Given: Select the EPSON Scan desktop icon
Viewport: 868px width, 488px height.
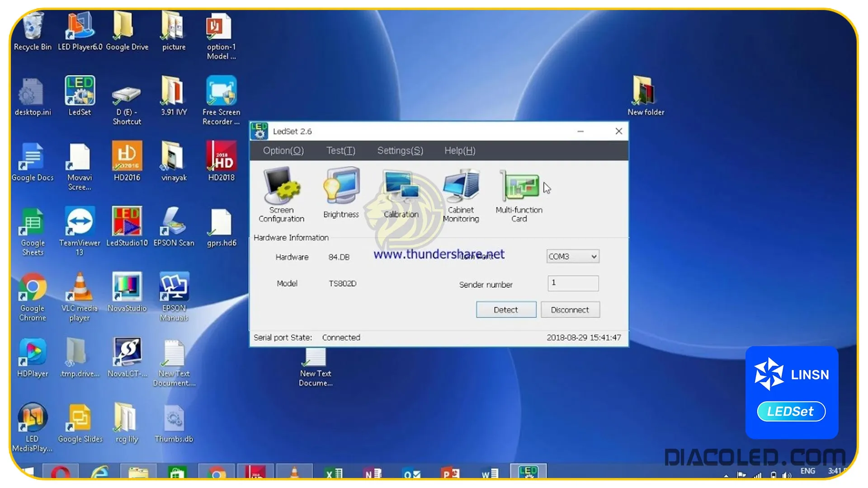Looking at the screenshot, I should coord(174,227).
